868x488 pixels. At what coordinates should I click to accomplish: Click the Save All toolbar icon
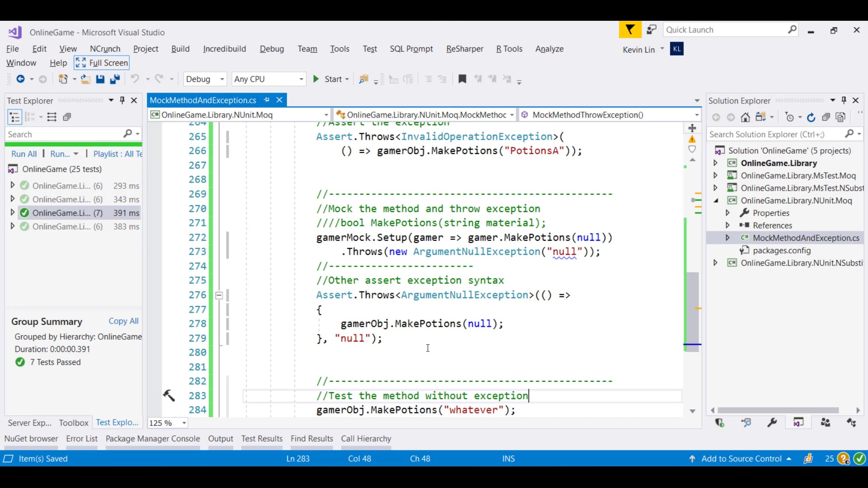pyautogui.click(x=115, y=79)
